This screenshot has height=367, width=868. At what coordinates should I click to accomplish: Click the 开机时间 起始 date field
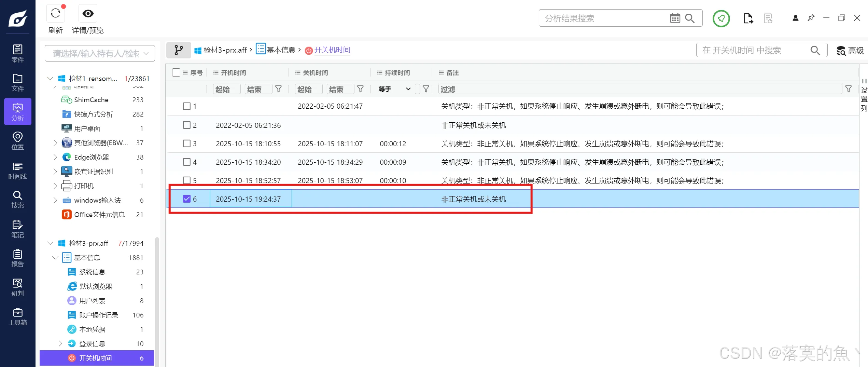click(226, 89)
